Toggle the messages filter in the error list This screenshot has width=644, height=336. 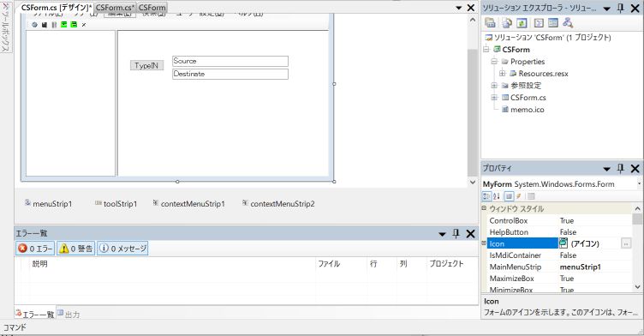point(122,249)
